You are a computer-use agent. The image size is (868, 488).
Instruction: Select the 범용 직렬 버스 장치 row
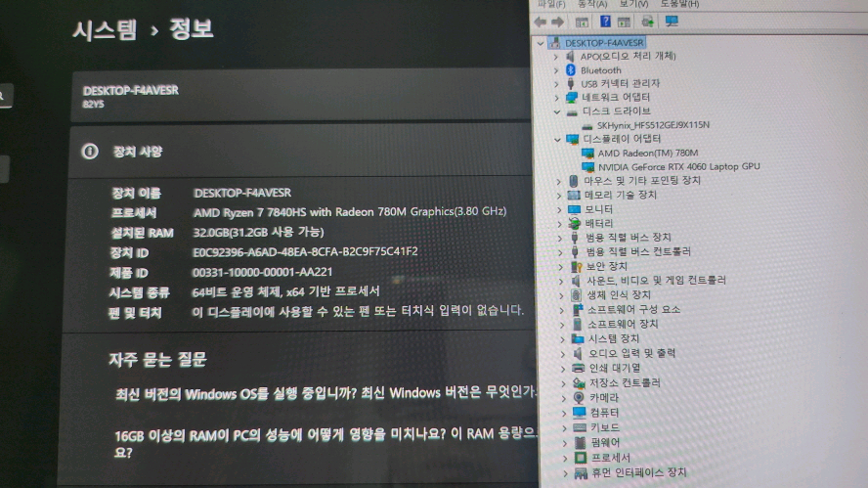click(x=629, y=238)
